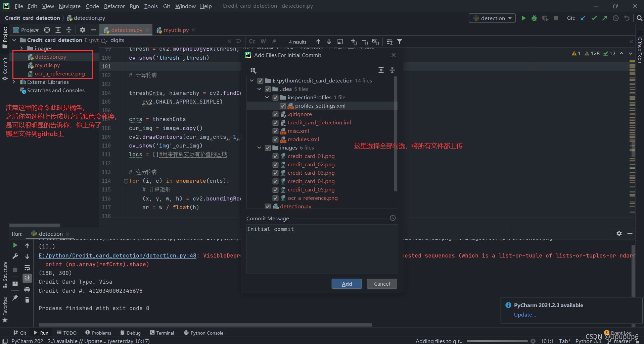Expand all files in commit dialog
The height and width of the screenshot is (344, 644).
click(x=381, y=70)
